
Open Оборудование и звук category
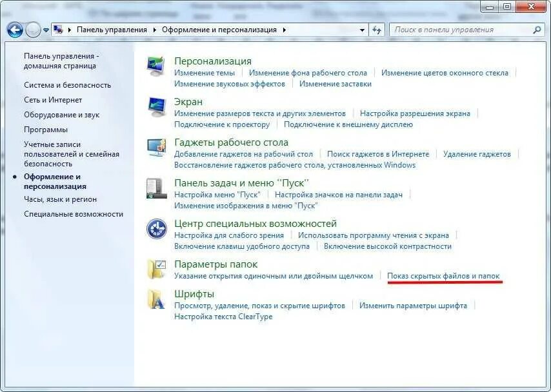(62, 115)
